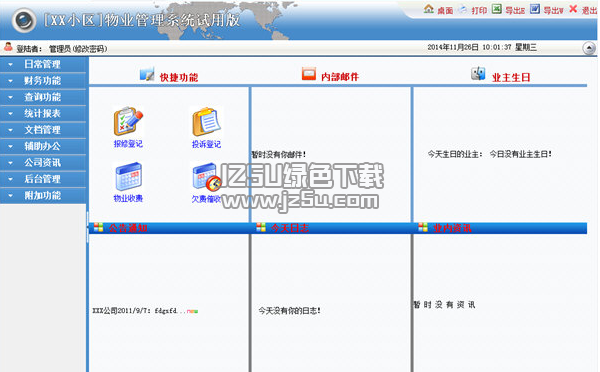Viewport: 600px width, 372px height.
Task: Expand the 查询功能 arrow
Action: 10,98
